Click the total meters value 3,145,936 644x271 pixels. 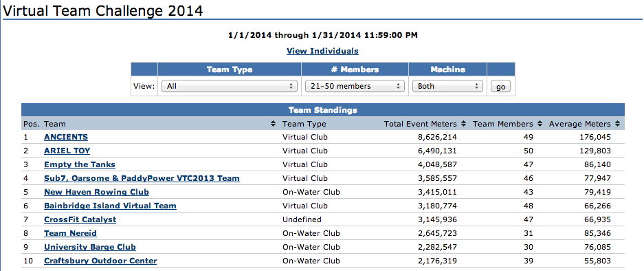pyautogui.click(x=437, y=219)
